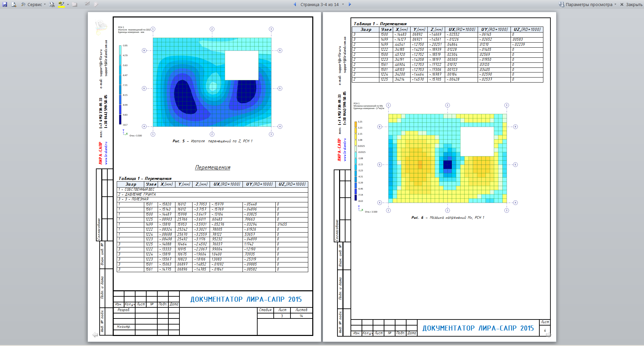This screenshot has height=346, width=644.
Task: Click the Перемещения underlined heading
Action: [213, 167]
